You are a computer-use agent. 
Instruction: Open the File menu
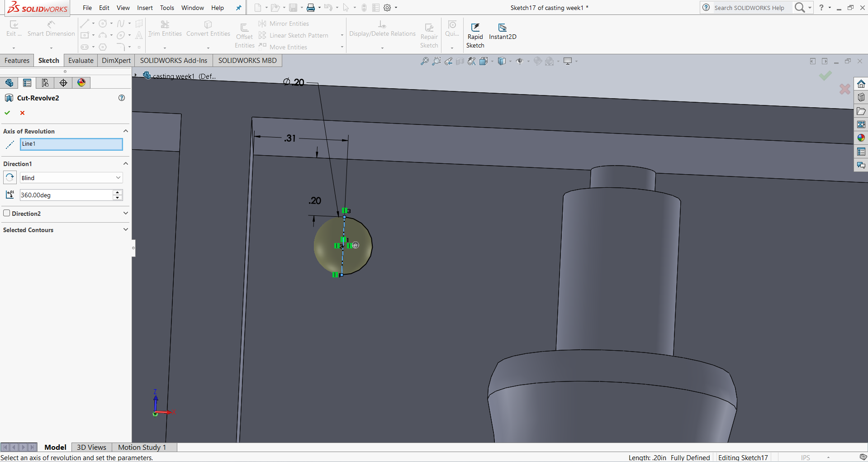87,8
